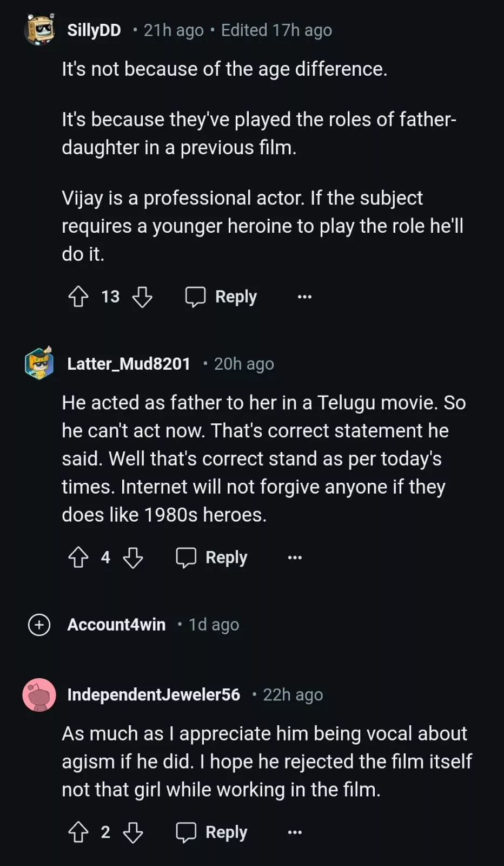Click Account4win's username
The image size is (504, 866).
pos(116,625)
